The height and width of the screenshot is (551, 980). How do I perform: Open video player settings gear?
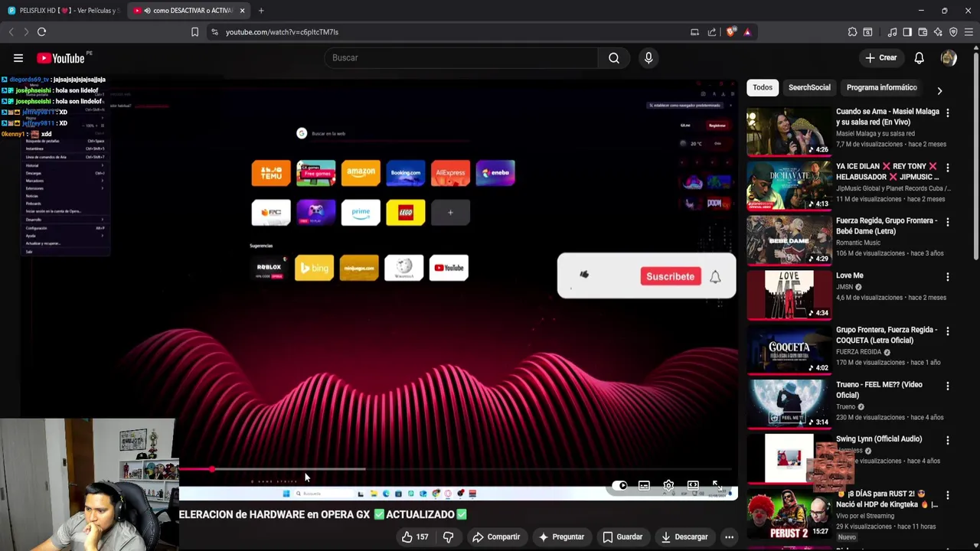[x=668, y=485]
